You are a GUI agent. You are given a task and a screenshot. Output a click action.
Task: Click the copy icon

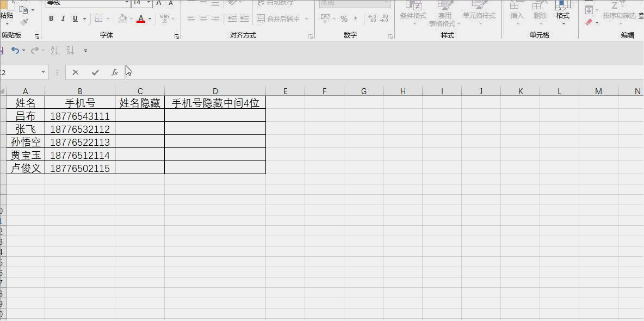click(x=23, y=9)
